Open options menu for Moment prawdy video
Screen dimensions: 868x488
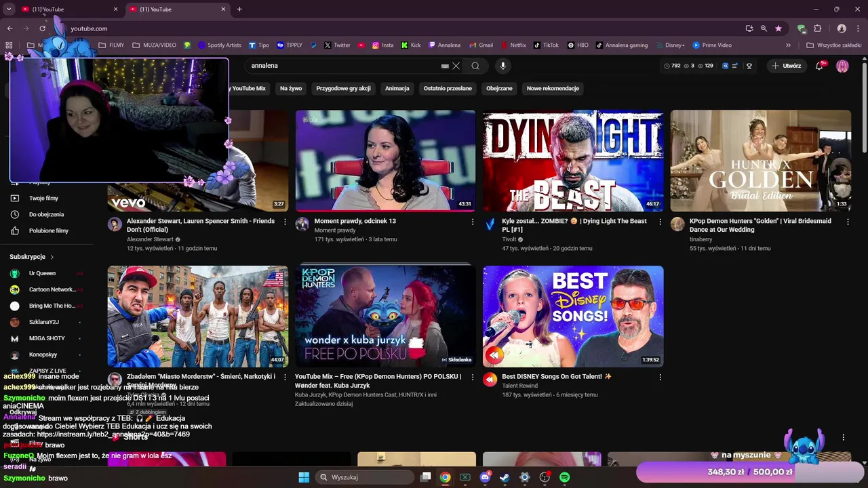(x=473, y=222)
